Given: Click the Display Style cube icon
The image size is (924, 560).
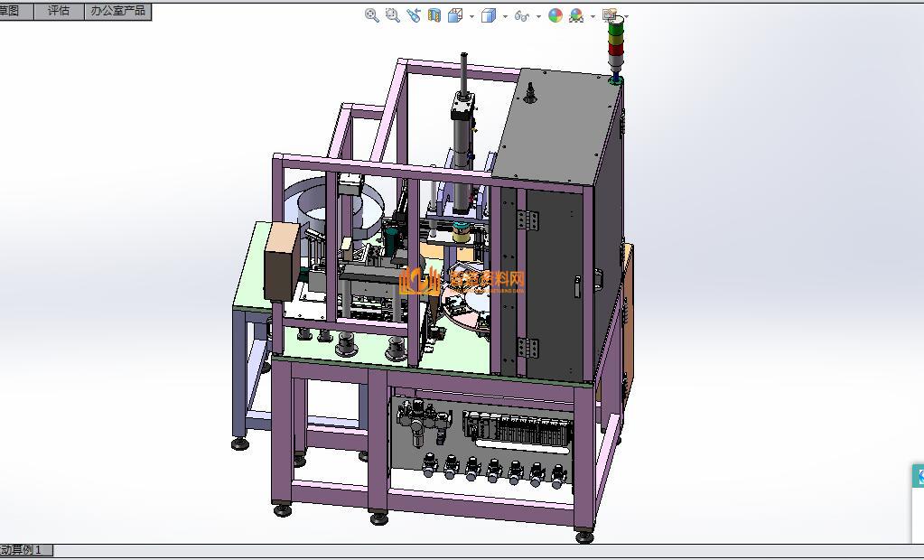Looking at the screenshot, I should pos(489,15).
